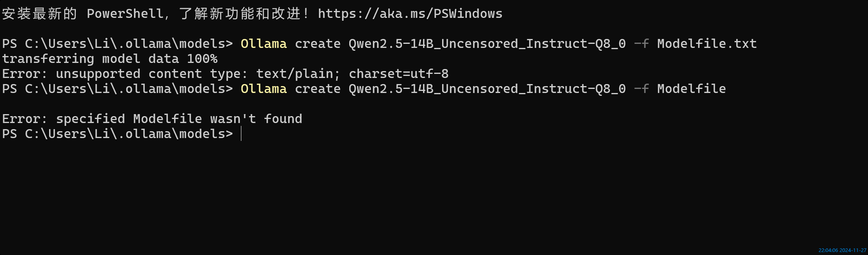Click "specified Modelfile wasn't found" error message
868x255 pixels.
point(178,119)
